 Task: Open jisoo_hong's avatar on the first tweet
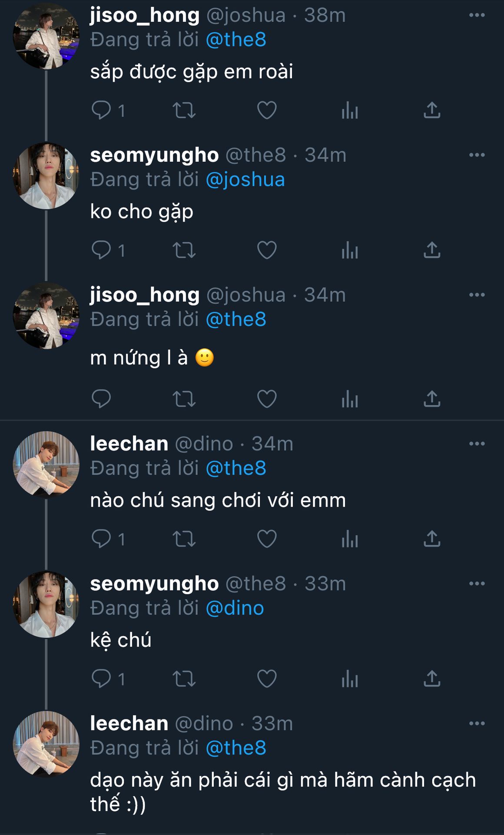click(46, 36)
